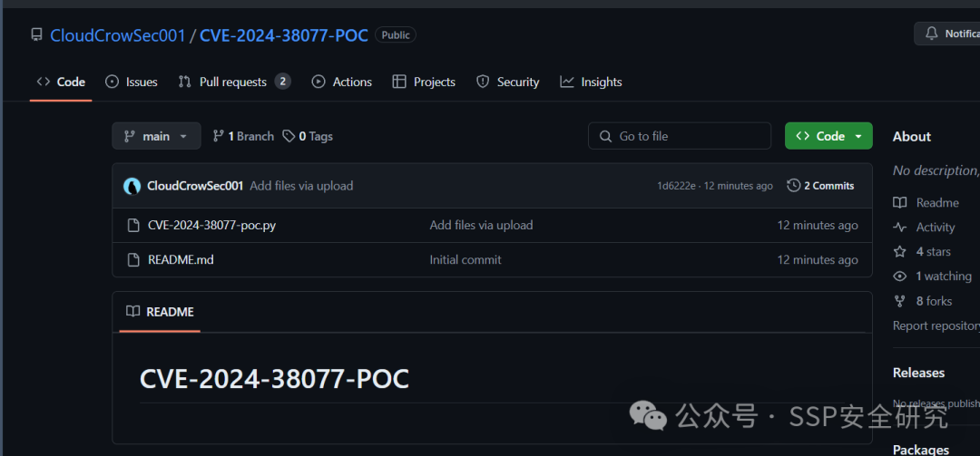Open the Initial commit message link
This screenshot has width=980, height=456.
pos(465,260)
